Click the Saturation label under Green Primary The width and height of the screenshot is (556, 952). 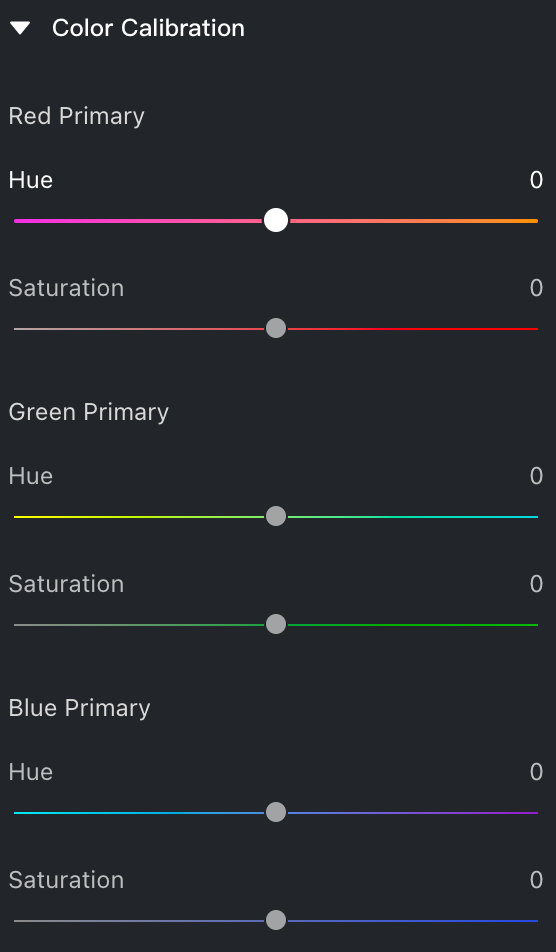coord(66,584)
